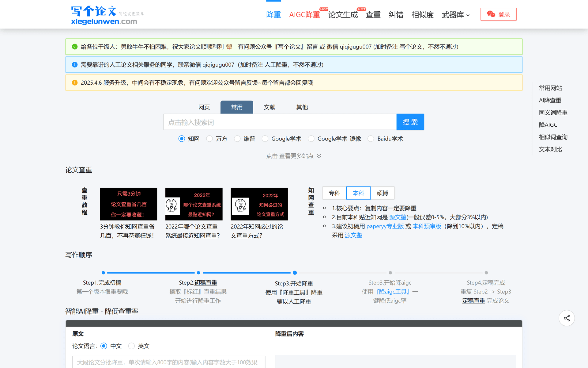Click the Step4.定稿完成 progress dot

[x=486, y=273]
